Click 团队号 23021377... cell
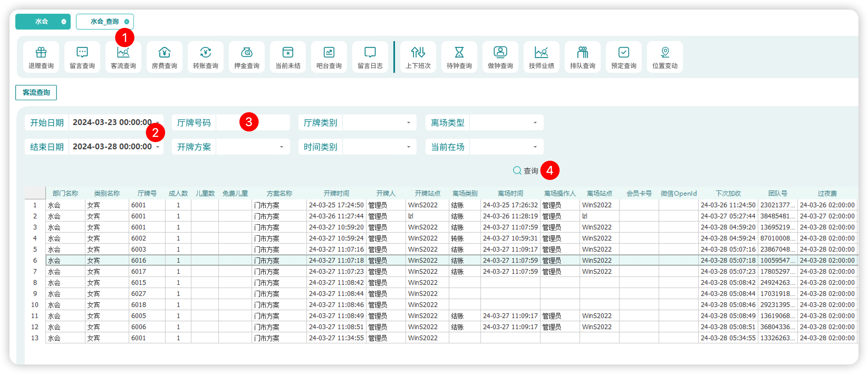This screenshot has width=868, height=374. 778,205
